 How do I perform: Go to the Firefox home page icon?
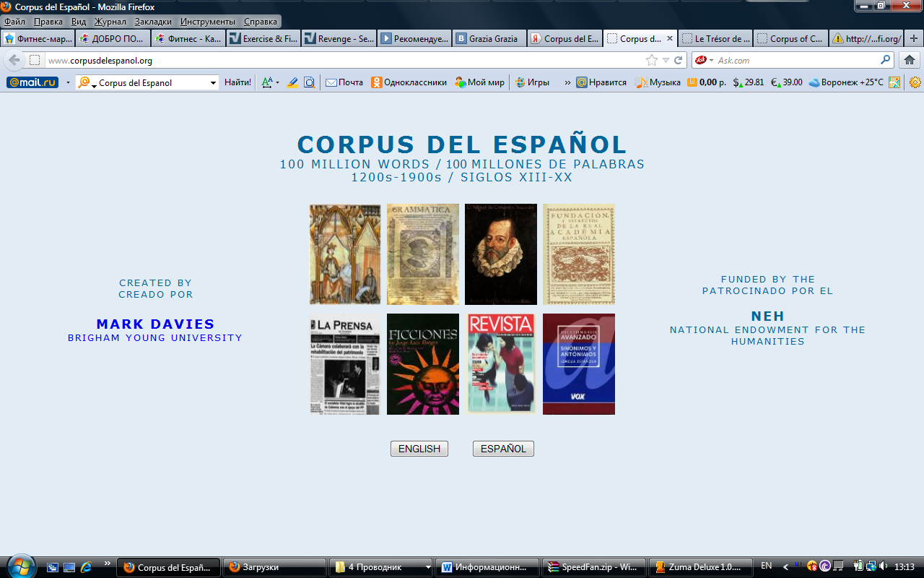(x=910, y=60)
